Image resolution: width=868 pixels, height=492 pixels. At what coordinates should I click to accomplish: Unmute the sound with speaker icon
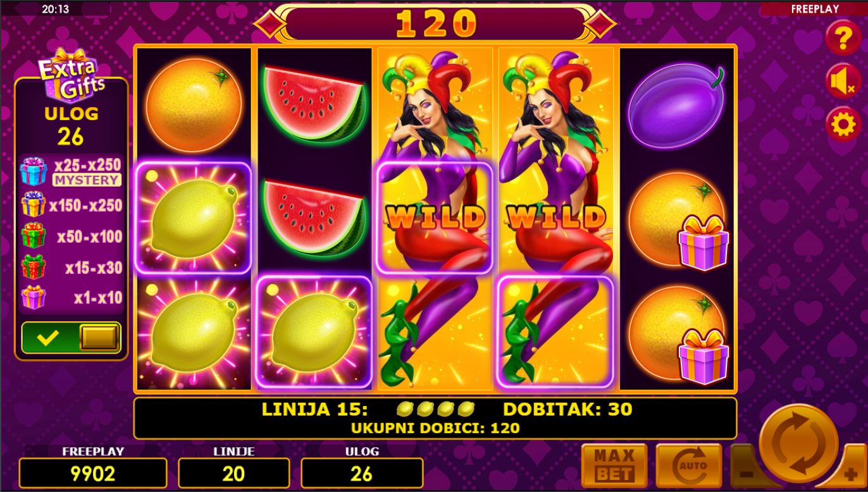(x=843, y=81)
